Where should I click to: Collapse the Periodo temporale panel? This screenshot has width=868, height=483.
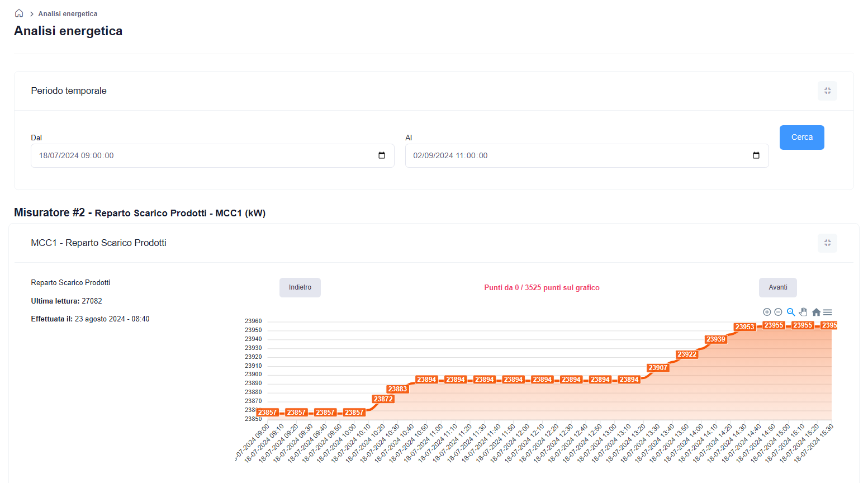coord(827,91)
